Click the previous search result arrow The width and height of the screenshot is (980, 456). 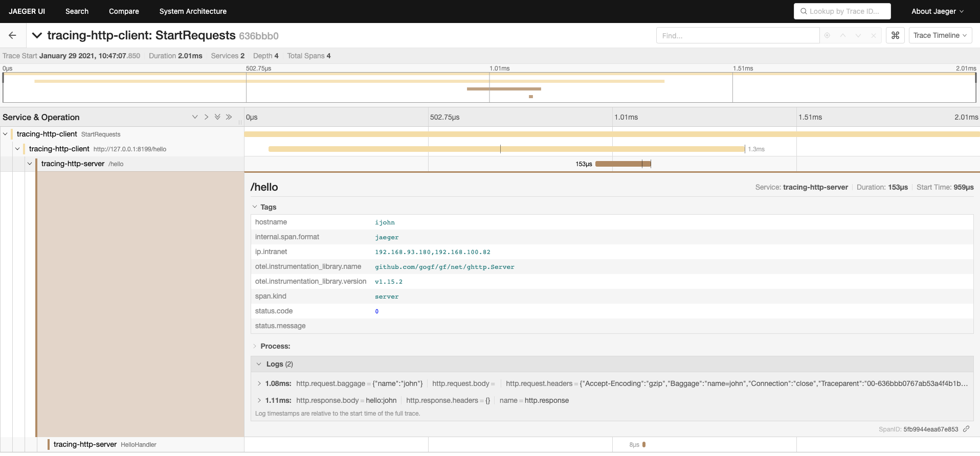coord(843,35)
